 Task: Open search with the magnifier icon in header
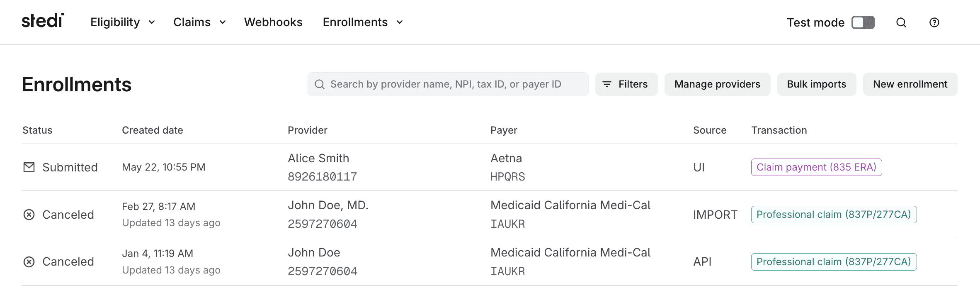pyautogui.click(x=901, y=22)
